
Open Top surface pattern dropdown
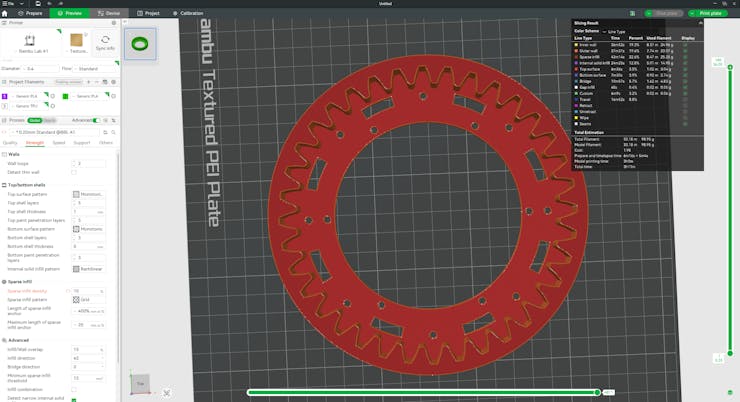click(89, 194)
